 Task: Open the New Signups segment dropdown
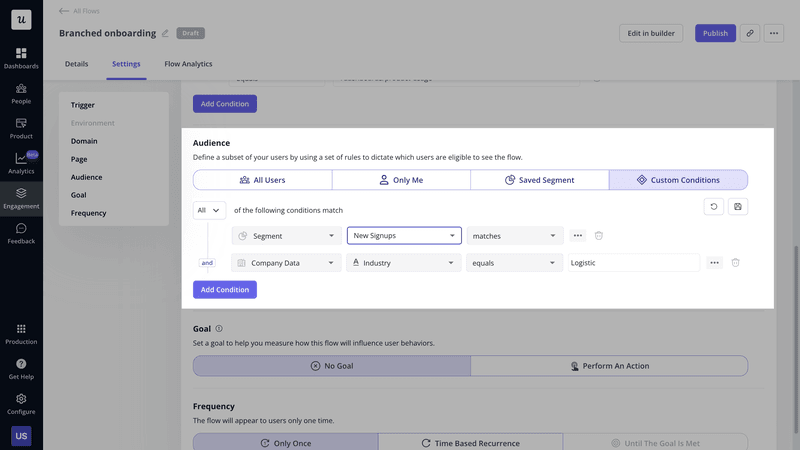click(404, 236)
